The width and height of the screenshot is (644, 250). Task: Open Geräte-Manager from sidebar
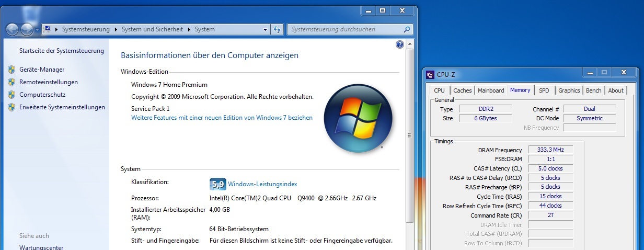point(42,69)
